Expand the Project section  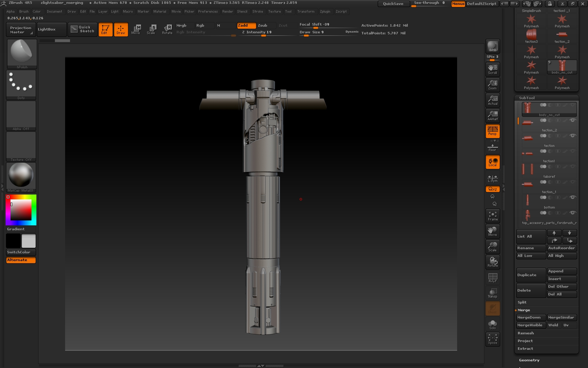point(525,341)
